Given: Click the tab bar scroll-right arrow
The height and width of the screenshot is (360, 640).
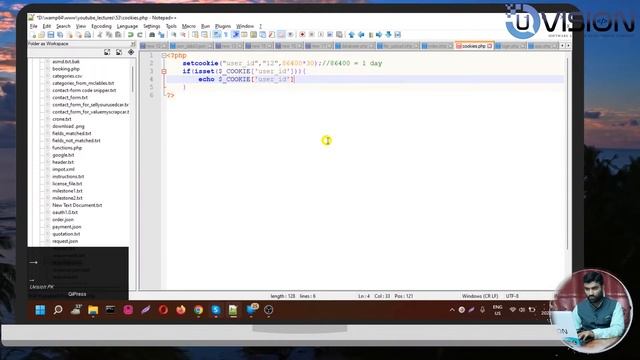Looking at the screenshot, I should pyautogui.click(x=568, y=46).
